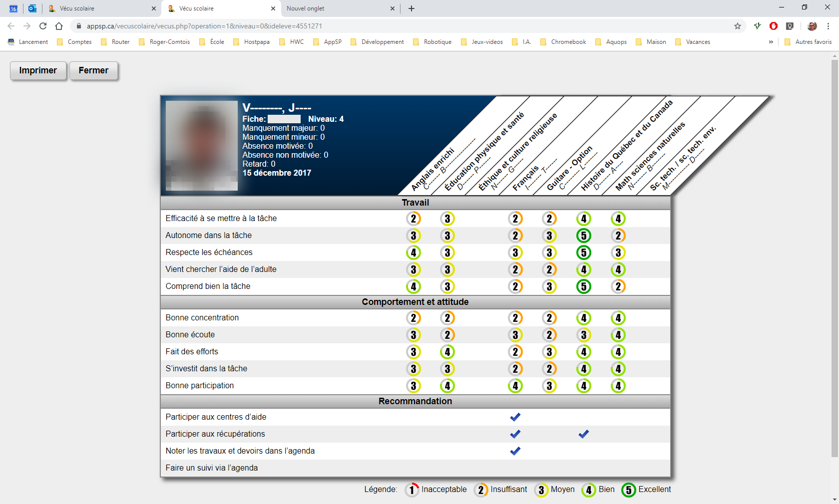This screenshot has width=839, height=504.
Task: Click Éthique checkmark for Participer aux récupérations
Action: pyautogui.click(x=515, y=434)
